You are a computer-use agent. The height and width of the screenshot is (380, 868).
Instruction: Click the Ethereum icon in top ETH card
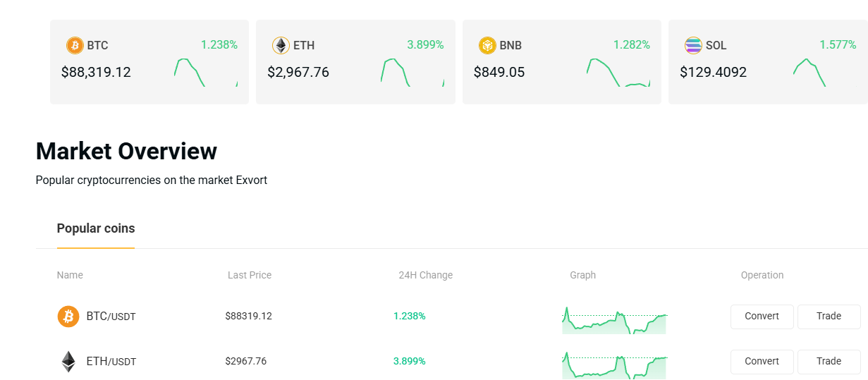[281, 46]
